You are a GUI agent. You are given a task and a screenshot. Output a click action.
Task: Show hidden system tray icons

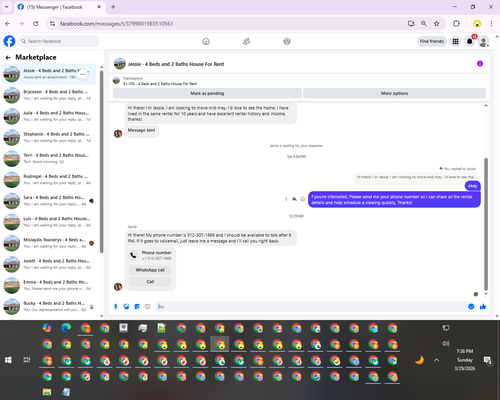pos(436,360)
